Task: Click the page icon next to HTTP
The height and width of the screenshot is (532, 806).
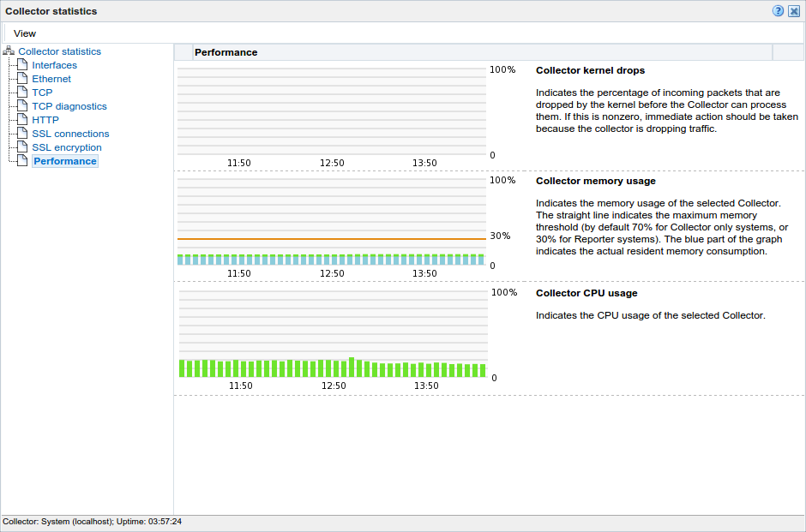Action: pyautogui.click(x=22, y=119)
